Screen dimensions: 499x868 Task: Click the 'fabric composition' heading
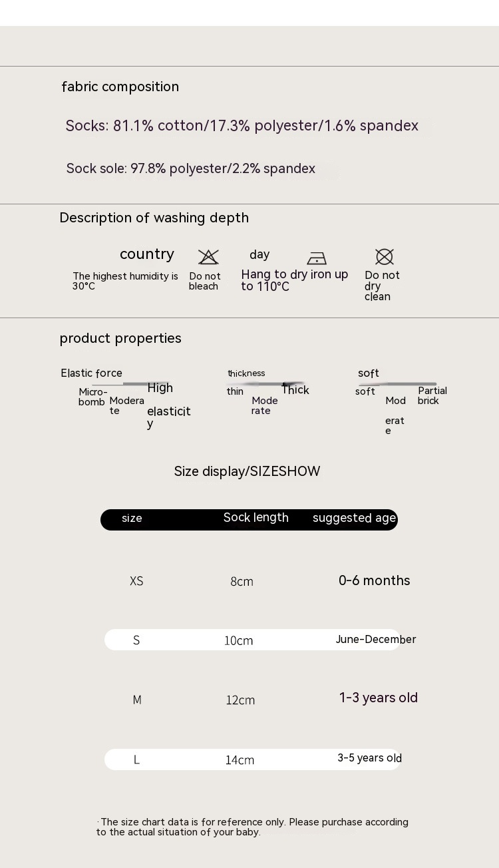coord(120,87)
